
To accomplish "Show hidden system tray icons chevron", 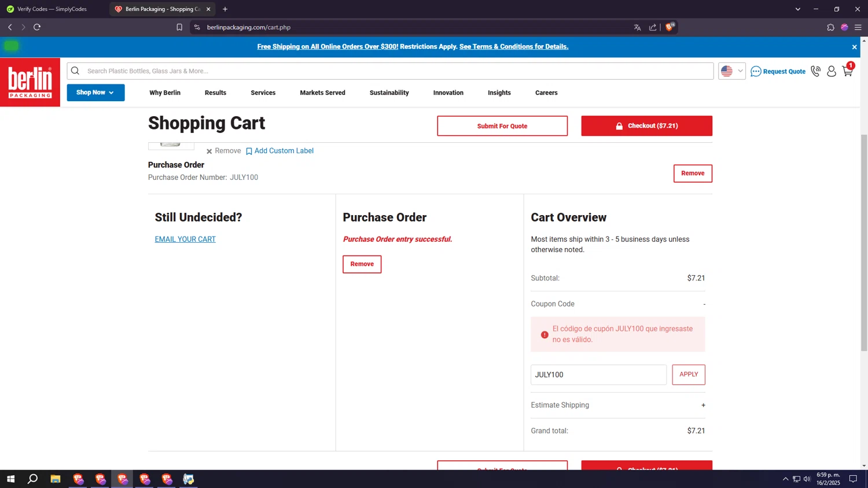I will coord(785,479).
